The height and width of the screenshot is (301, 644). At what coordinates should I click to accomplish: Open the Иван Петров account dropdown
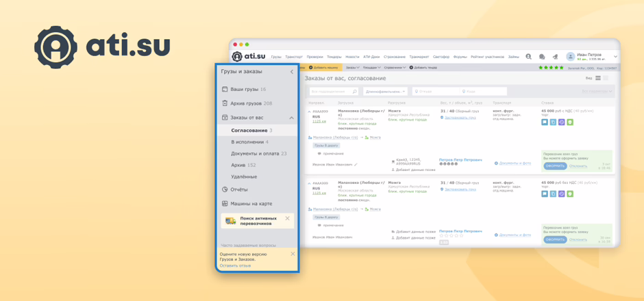pos(615,57)
